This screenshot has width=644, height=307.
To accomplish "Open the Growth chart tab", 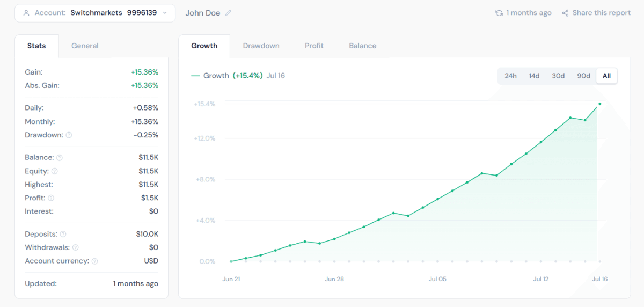I will pos(204,46).
